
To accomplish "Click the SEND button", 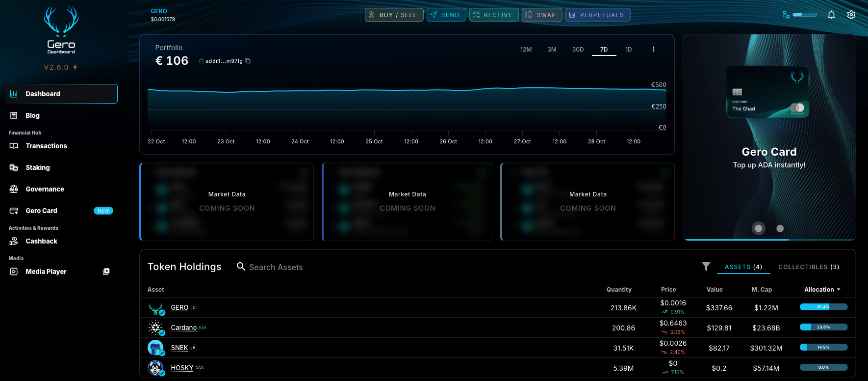I will [446, 15].
